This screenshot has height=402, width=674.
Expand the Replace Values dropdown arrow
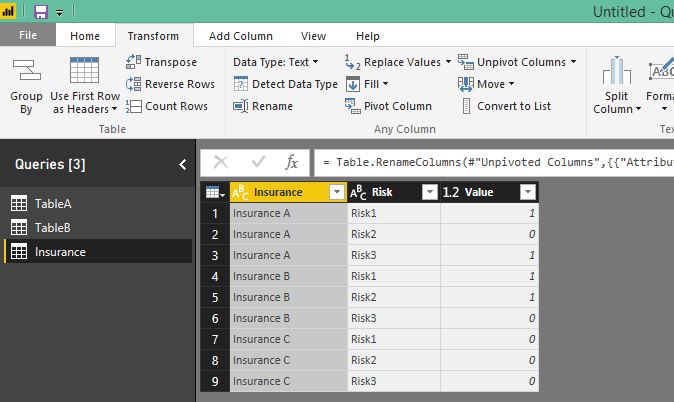[x=448, y=62]
